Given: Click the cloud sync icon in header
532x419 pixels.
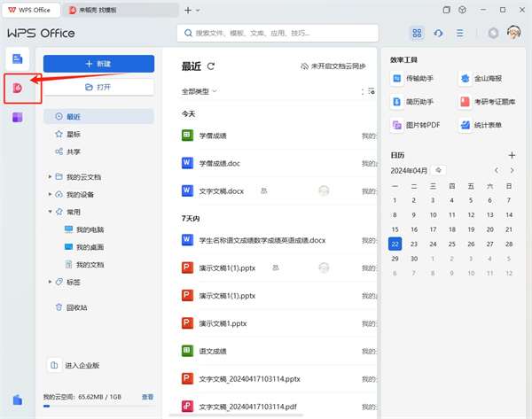Looking at the screenshot, I should [438, 34].
